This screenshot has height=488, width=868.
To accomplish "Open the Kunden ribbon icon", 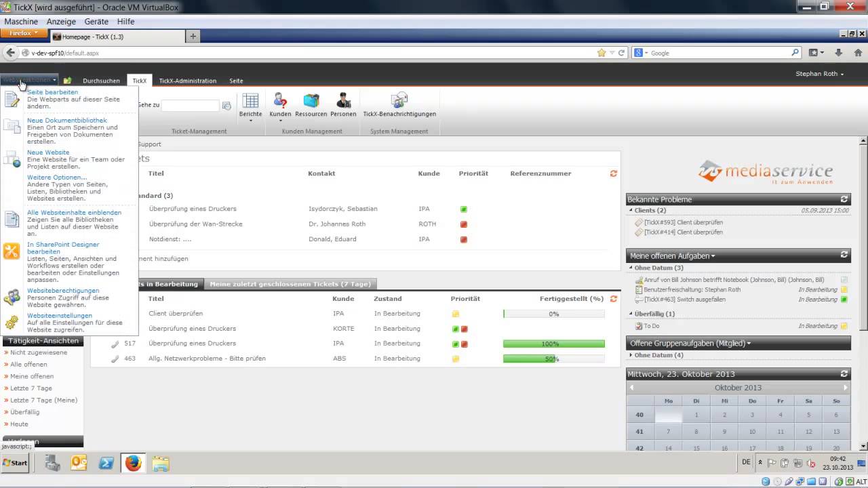I will click(x=280, y=101).
